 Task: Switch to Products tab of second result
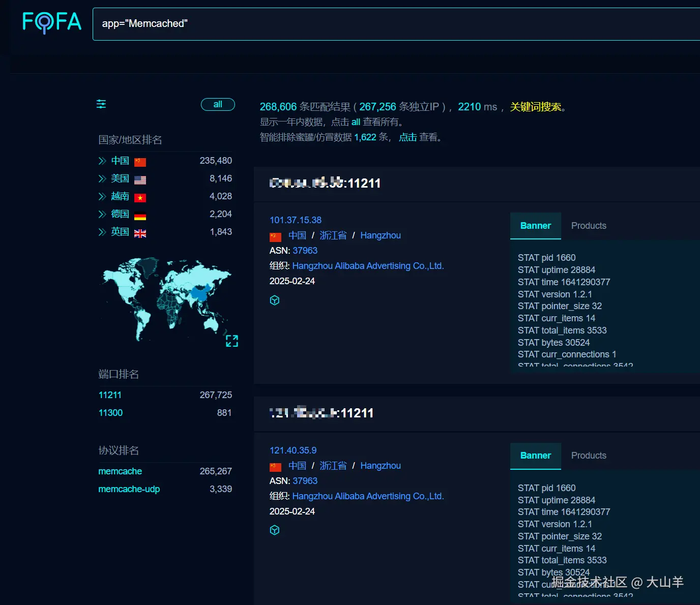(x=589, y=456)
